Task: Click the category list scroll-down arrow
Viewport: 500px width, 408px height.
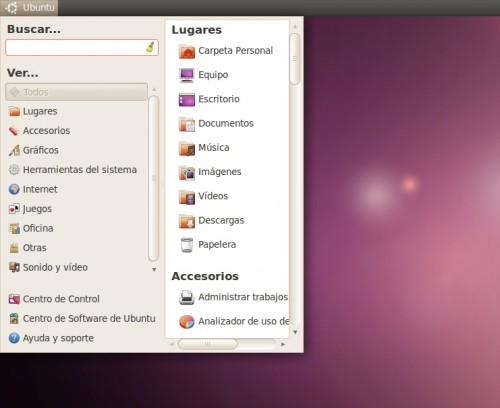Action: coord(154,269)
